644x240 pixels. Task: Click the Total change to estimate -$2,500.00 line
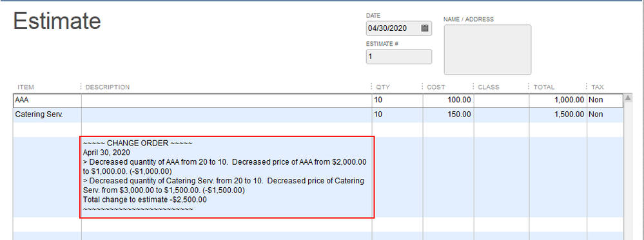pos(144,200)
